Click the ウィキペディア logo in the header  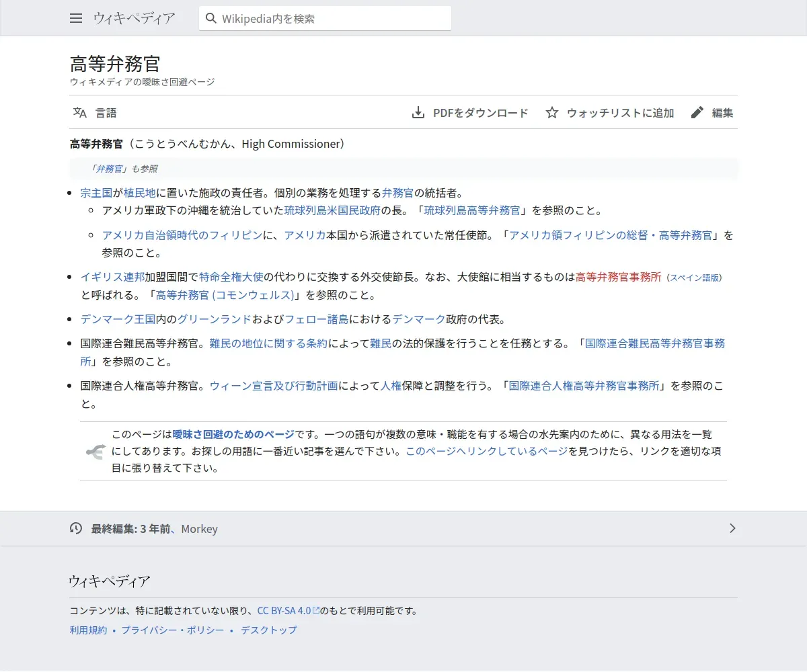point(134,18)
